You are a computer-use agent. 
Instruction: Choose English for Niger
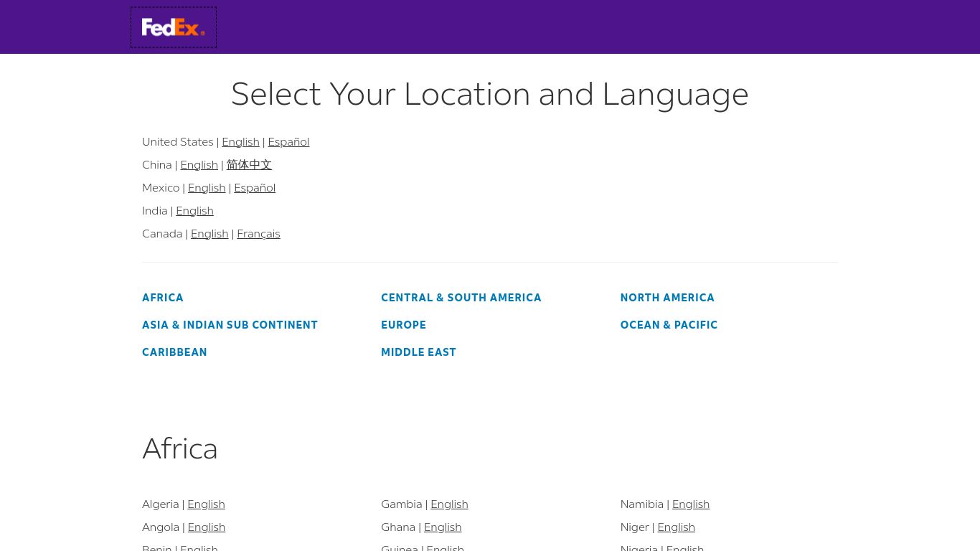[676, 527]
